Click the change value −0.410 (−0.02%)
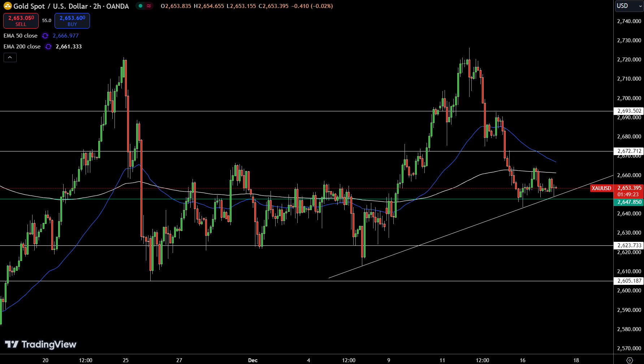The image size is (644, 364). 312,6
